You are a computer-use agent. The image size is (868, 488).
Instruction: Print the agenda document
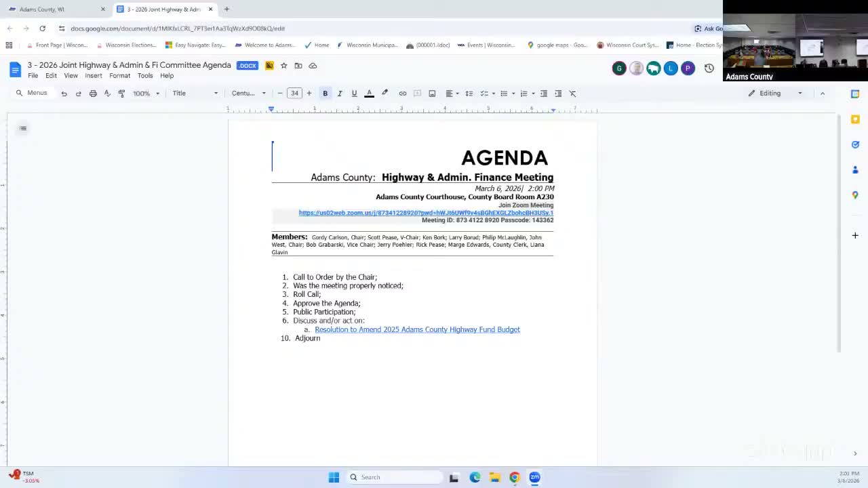tap(93, 94)
